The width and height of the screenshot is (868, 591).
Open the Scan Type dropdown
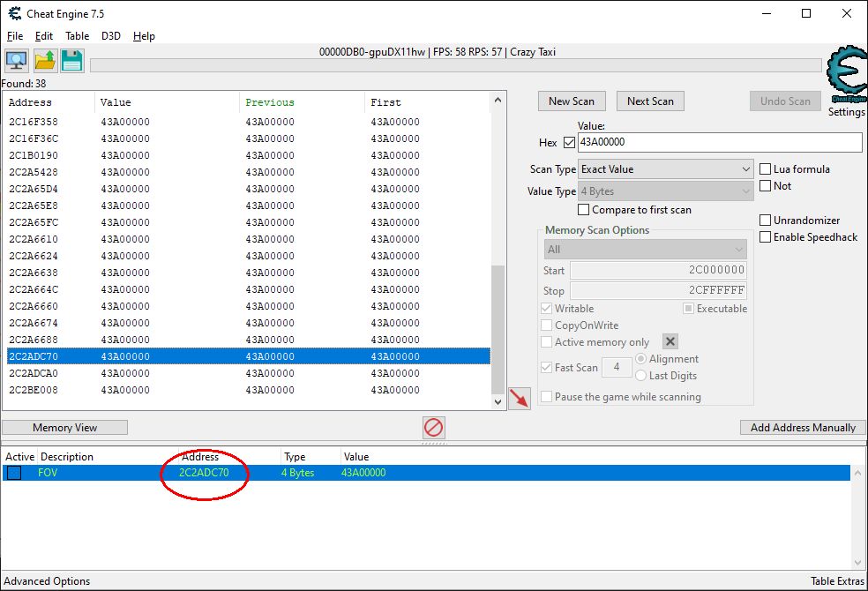(666, 169)
